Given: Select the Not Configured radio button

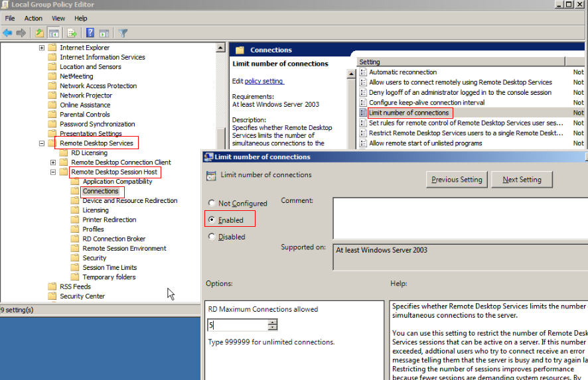Looking at the screenshot, I should click(x=212, y=204).
